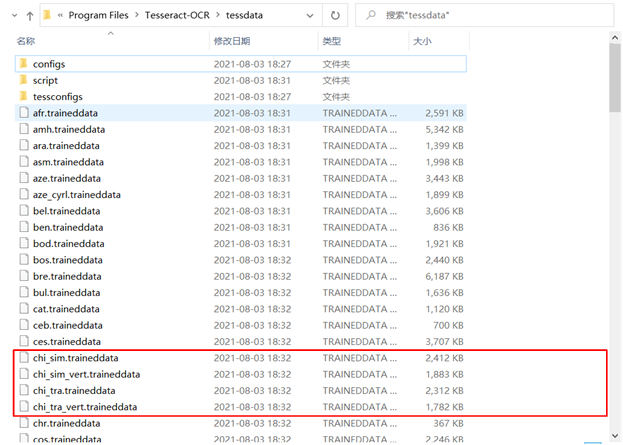Click the vertical scrollbar thumb
The image size is (623, 445).
pyautogui.click(x=615, y=78)
